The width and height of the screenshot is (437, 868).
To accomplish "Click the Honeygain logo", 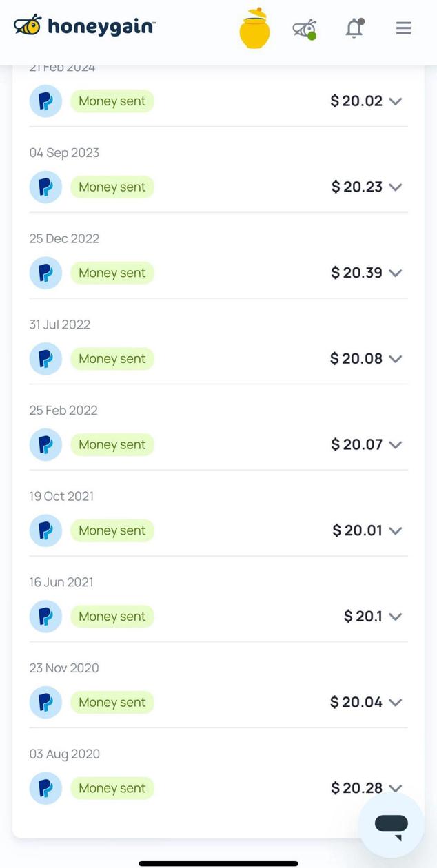I will [85, 26].
